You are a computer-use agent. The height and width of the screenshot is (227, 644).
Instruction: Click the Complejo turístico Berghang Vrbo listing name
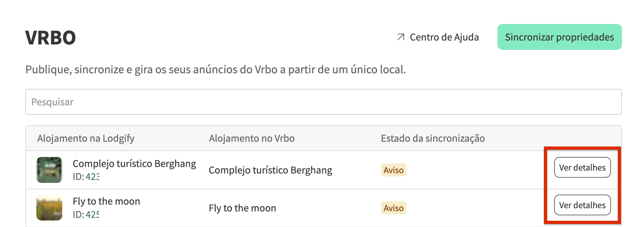[x=270, y=170]
